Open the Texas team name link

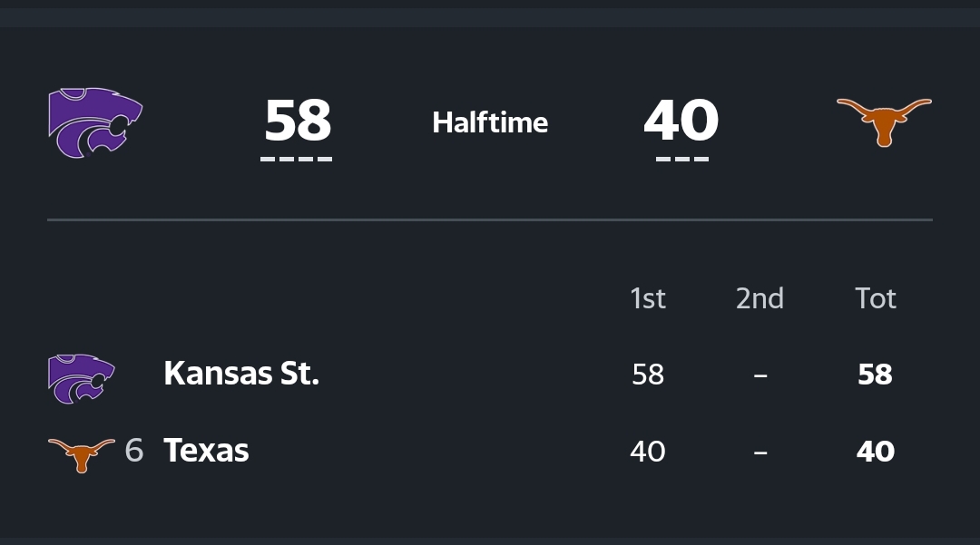click(x=206, y=451)
